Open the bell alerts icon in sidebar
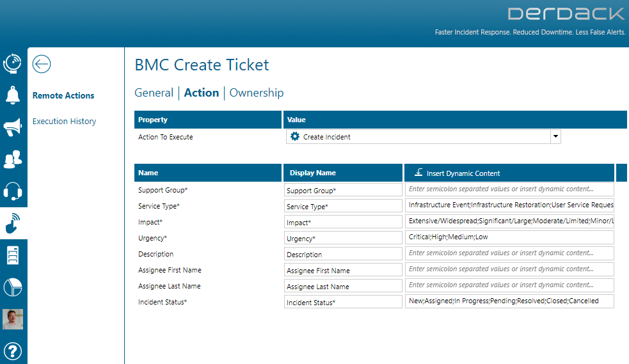Image resolution: width=629 pixels, height=364 pixels. tap(12, 95)
